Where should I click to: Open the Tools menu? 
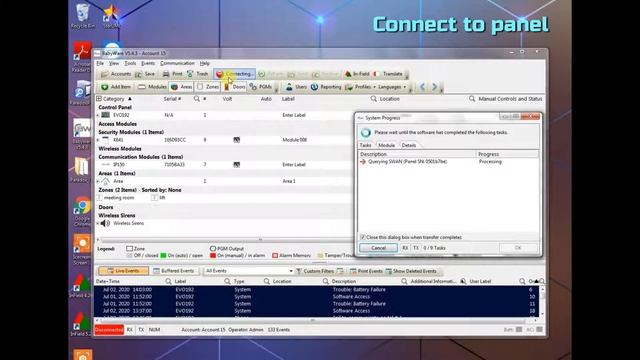(130, 63)
